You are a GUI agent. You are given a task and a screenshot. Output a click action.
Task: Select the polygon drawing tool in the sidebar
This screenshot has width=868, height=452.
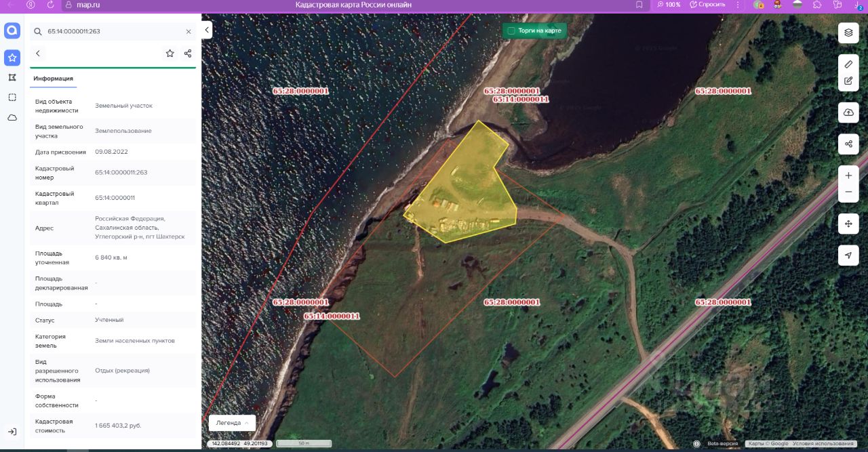(x=12, y=77)
